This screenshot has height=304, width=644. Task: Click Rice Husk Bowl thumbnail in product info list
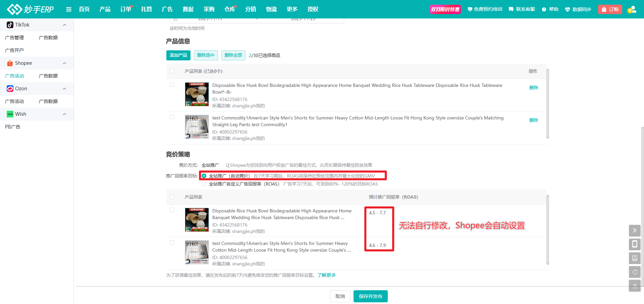tap(197, 94)
